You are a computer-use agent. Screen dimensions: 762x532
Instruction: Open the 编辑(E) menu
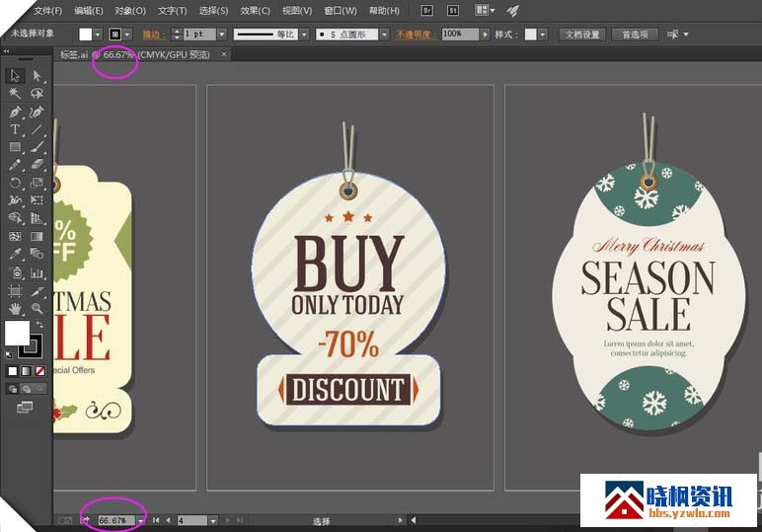(x=89, y=11)
